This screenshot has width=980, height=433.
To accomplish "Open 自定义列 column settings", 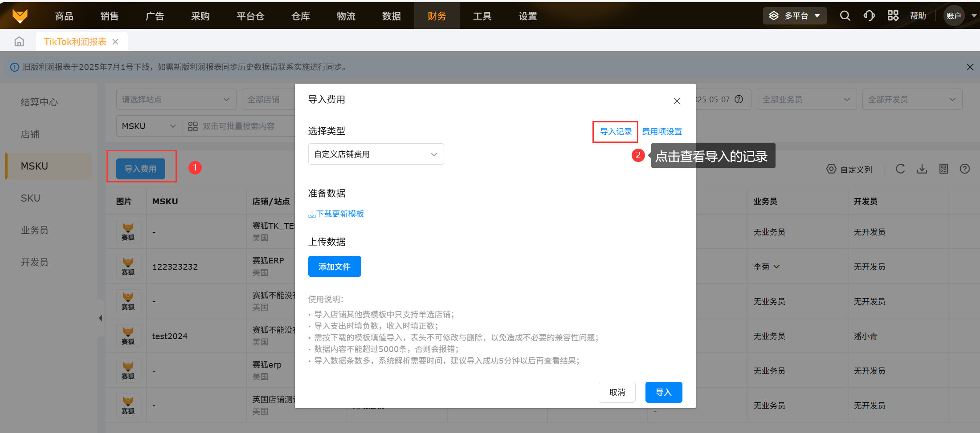I will click(849, 169).
